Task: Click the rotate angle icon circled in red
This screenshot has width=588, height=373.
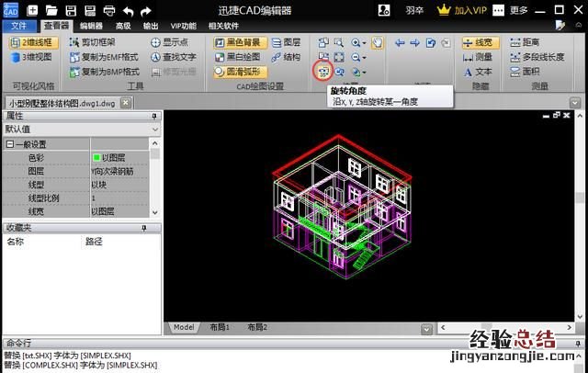Action: [323, 71]
